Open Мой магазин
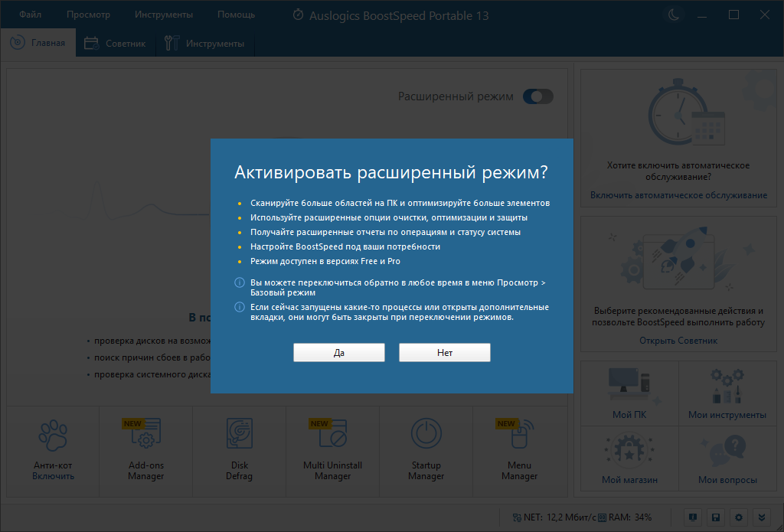The height and width of the screenshot is (532, 784). (x=629, y=458)
